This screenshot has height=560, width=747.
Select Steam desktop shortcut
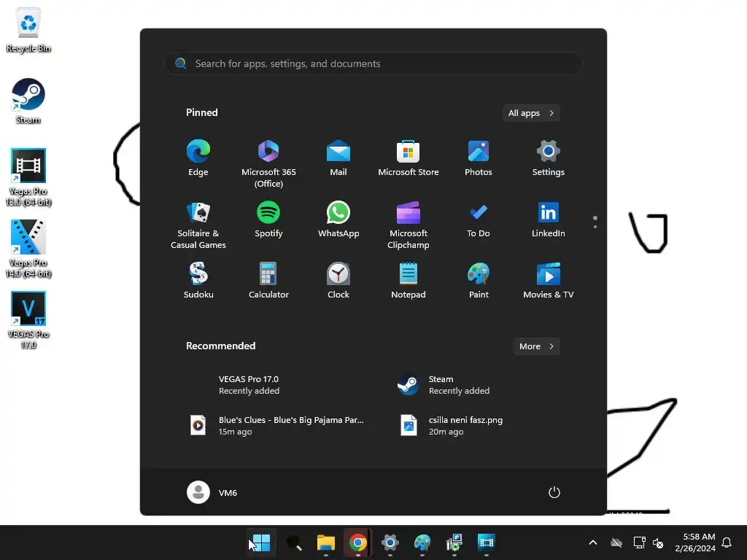point(28,101)
